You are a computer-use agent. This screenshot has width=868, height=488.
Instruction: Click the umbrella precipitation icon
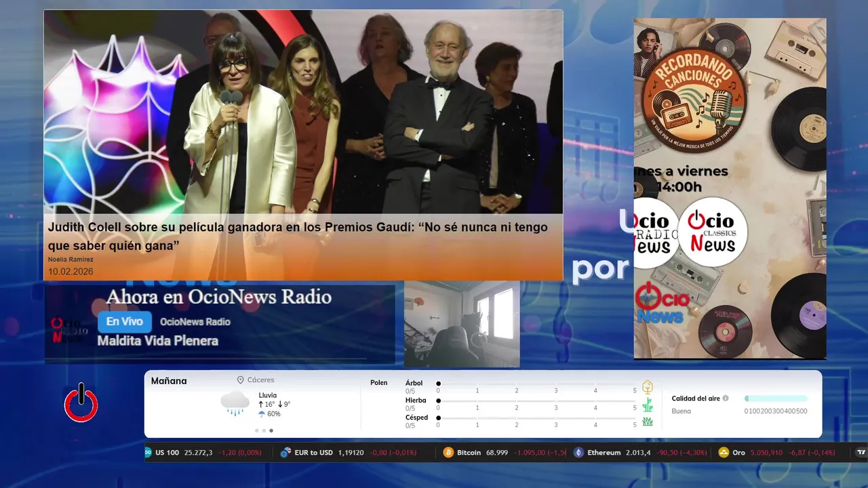coord(262,413)
